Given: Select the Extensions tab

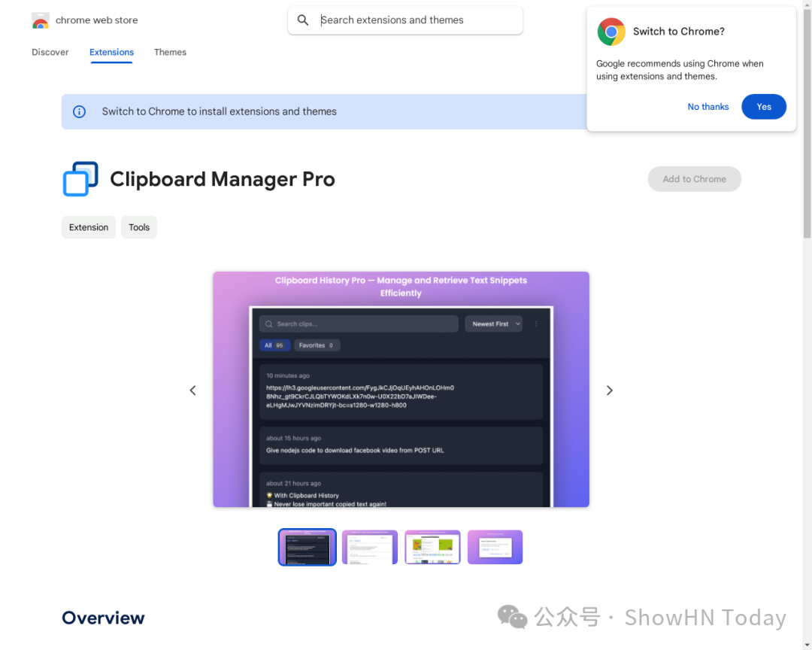Looking at the screenshot, I should point(111,52).
